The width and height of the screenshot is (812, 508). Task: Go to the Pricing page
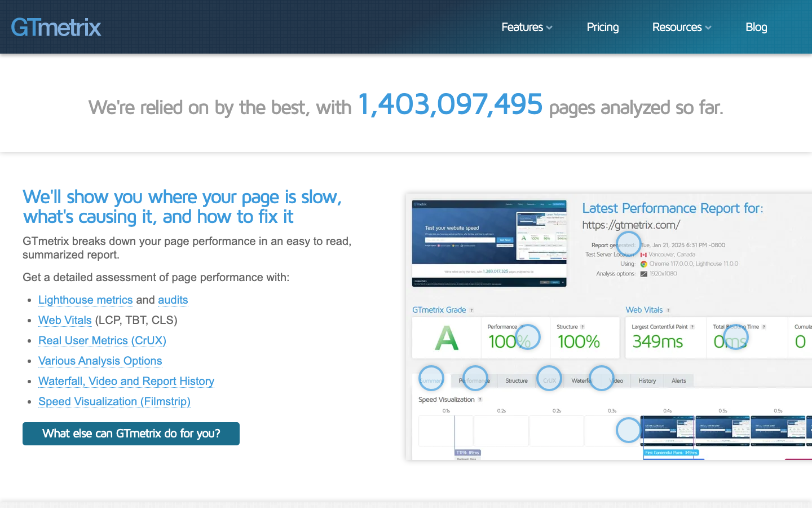pos(602,27)
